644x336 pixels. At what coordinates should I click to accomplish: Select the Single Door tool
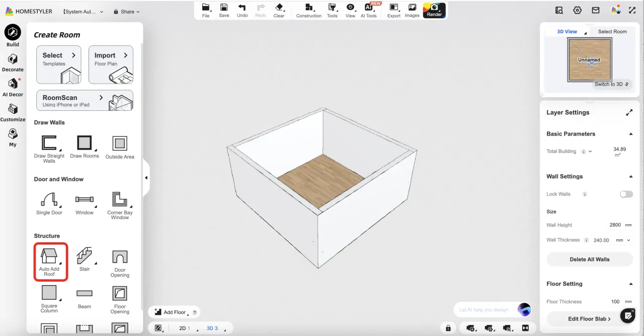[x=49, y=200]
